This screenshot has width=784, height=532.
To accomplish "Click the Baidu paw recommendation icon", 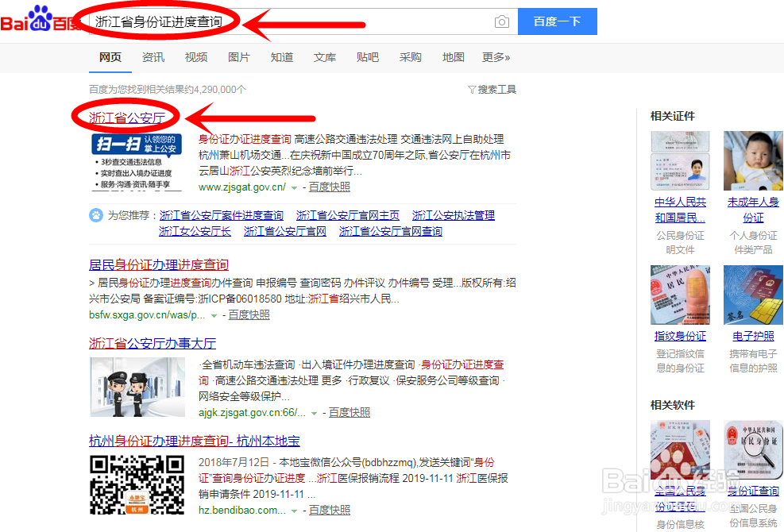I will point(95,215).
